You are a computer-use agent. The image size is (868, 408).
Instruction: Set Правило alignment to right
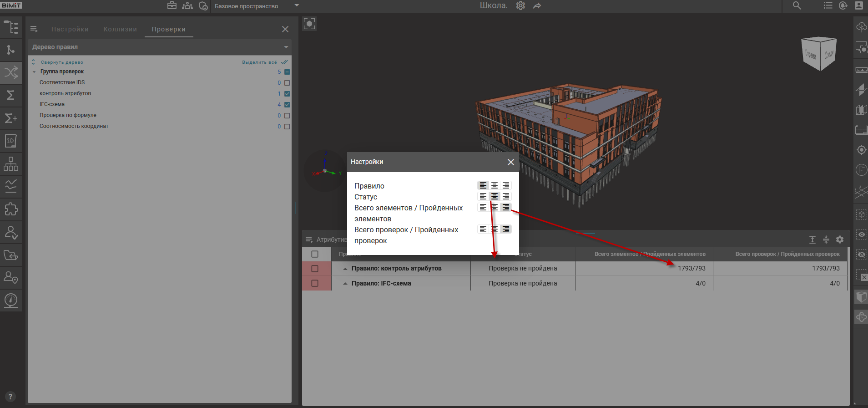[x=506, y=185]
